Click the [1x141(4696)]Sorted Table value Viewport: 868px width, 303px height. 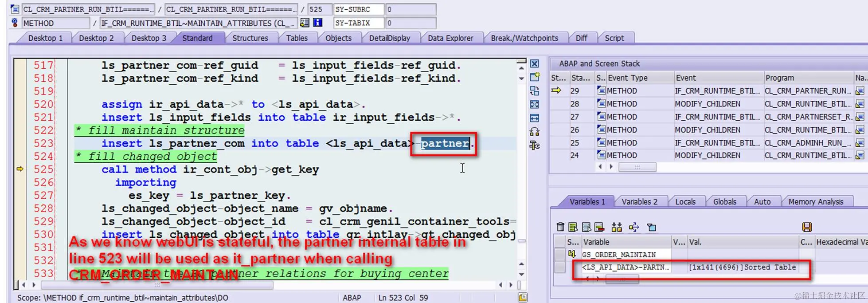pyautogui.click(x=742, y=267)
